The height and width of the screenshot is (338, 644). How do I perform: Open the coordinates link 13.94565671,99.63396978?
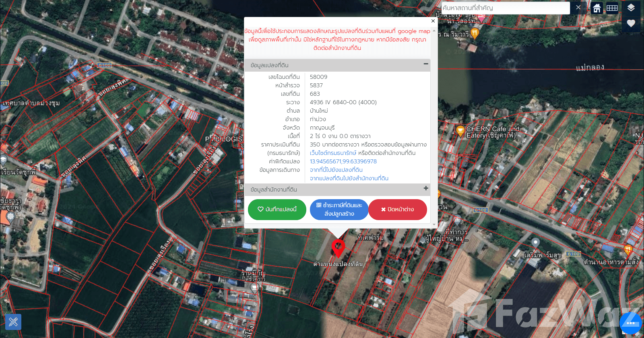[x=343, y=161]
